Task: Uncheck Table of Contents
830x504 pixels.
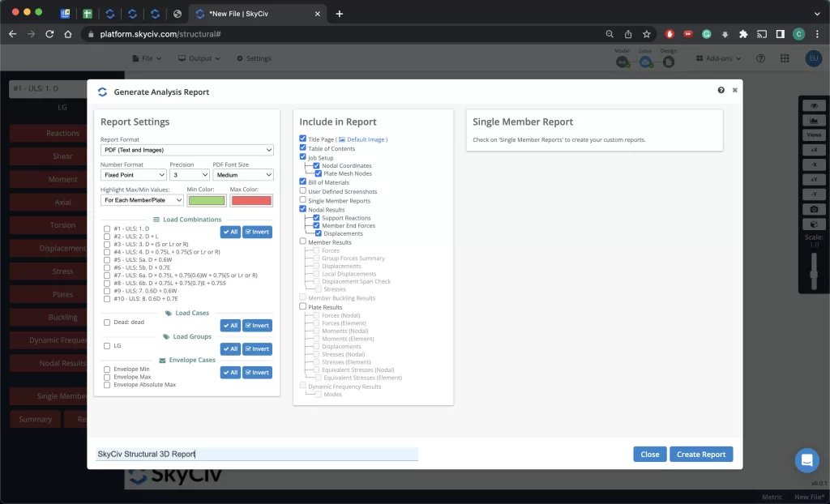Action: (303, 147)
